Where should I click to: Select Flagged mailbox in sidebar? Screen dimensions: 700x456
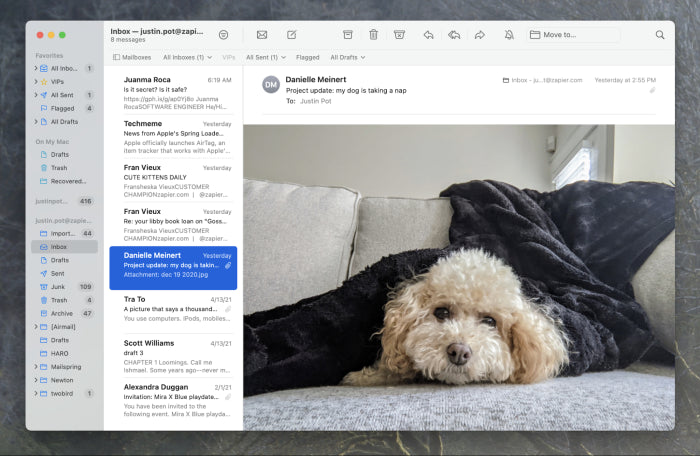tap(64, 109)
